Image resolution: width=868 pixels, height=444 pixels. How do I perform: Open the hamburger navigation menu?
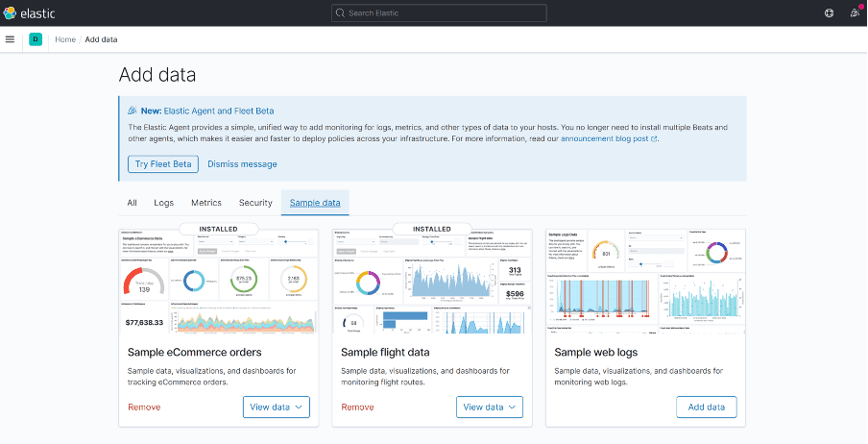[10, 39]
